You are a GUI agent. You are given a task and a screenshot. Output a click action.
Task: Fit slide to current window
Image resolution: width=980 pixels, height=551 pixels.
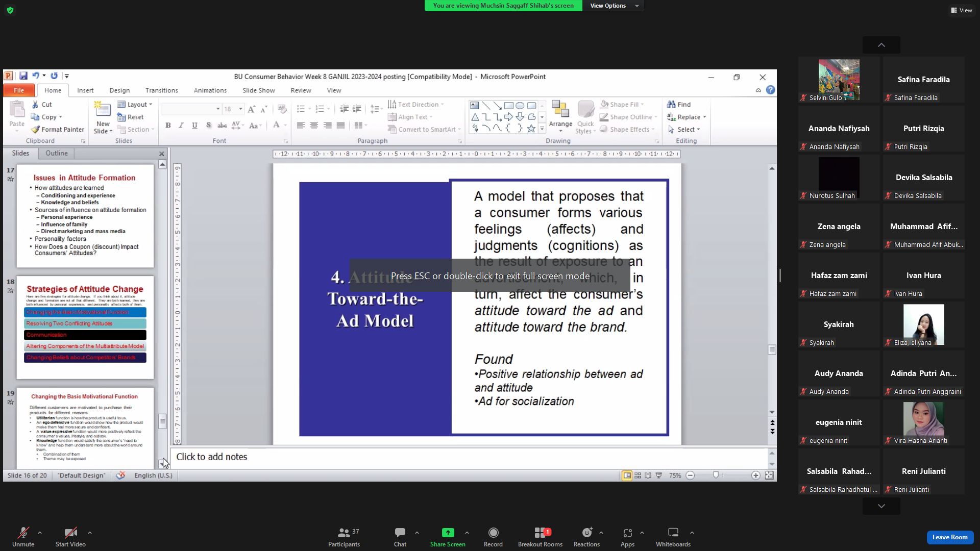(769, 475)
